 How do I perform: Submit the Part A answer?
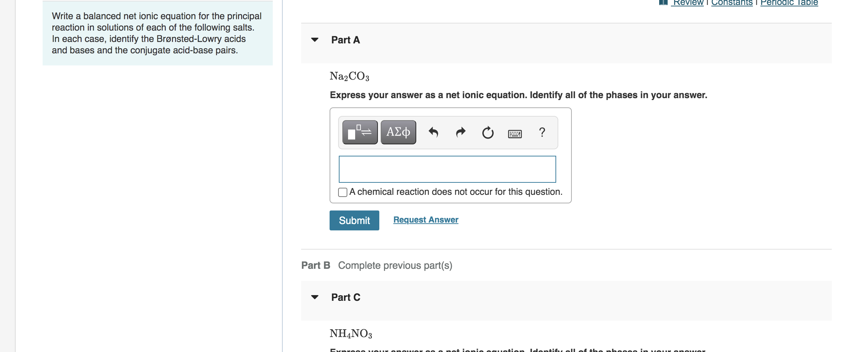pyautogui.click(x=354, y=220)
